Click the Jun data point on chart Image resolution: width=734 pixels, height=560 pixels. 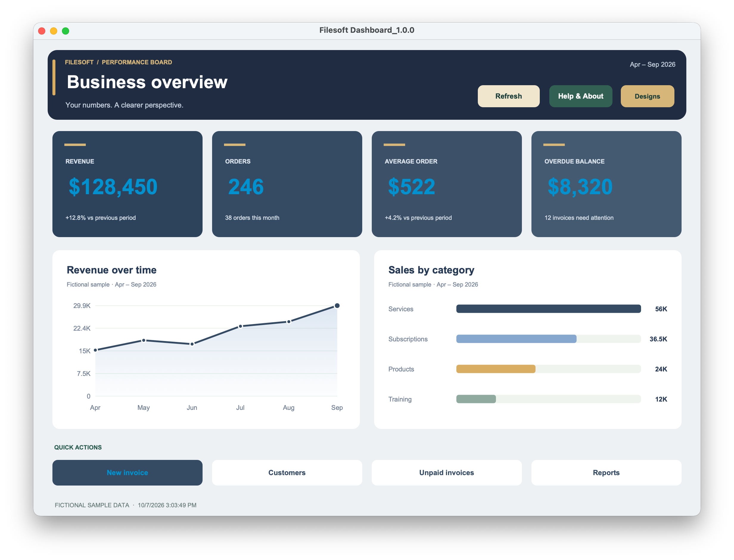tap(192, 344)
